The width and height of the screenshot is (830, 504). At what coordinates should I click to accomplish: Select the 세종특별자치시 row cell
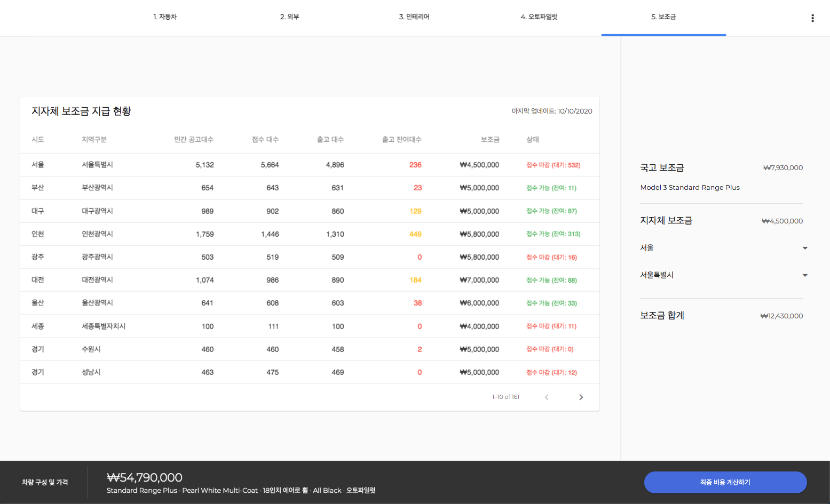pyautogui.click(x=104, y=326)
